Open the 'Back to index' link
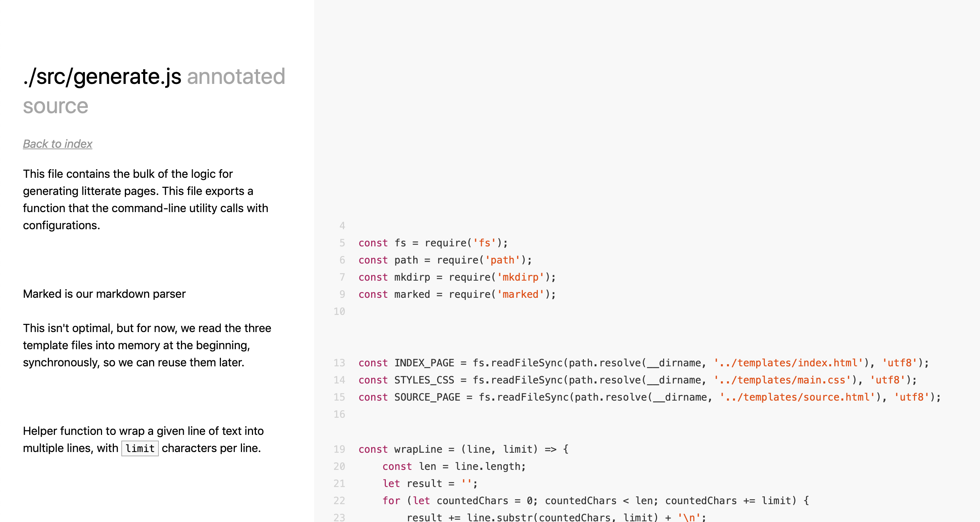This screenshot has width=980, height=522. pyautogui.click(x=57, y=144)
